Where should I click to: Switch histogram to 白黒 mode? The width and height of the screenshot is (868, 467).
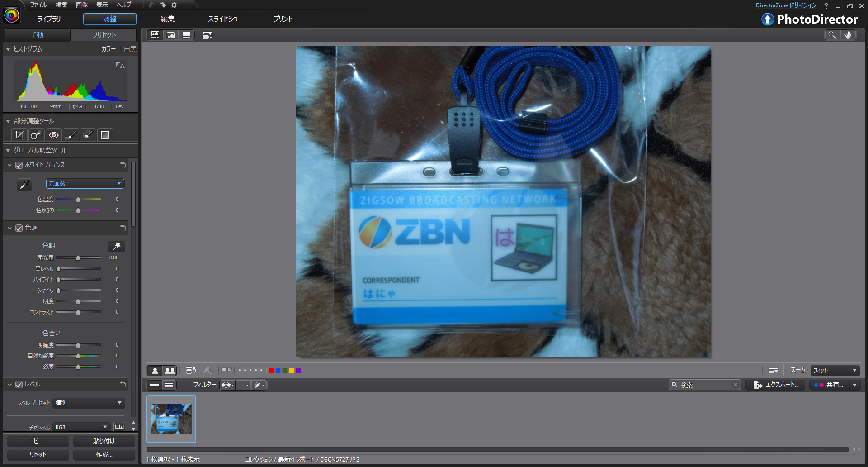pyautogui.click(x=130, y=49)
